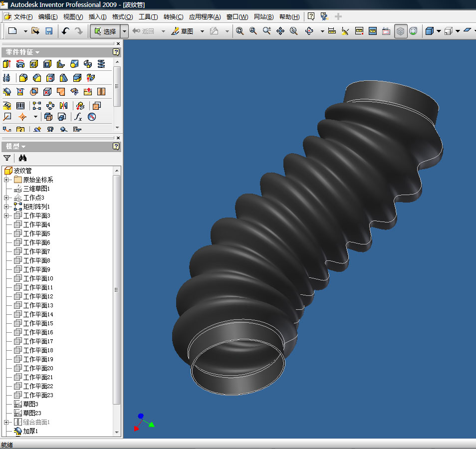476x449 pixels.
Task: Select the Shell feature tool
Action: (x=47, y=64)
